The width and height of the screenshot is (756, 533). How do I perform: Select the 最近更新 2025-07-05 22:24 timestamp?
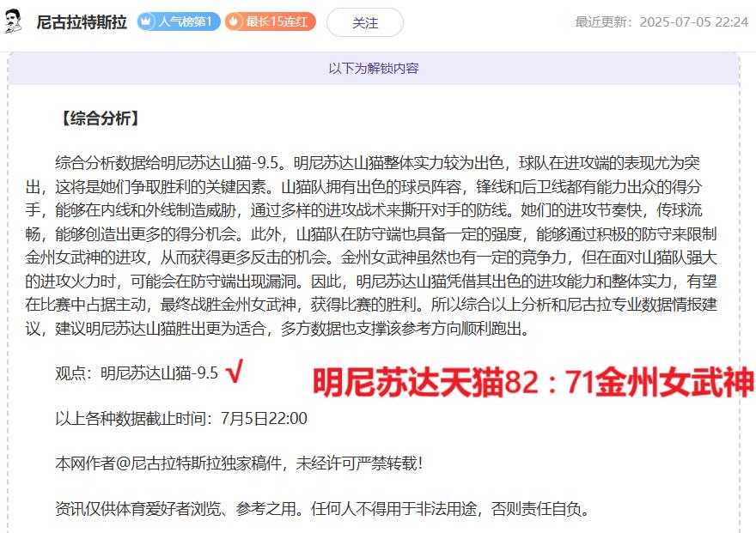point(661,22)
